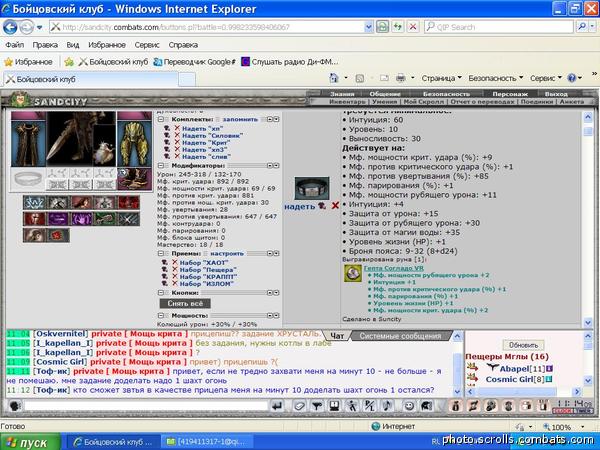Screen dimensions: 600x450
Task: Select the red-haired woman skill icon
Action: coord(82,202)
